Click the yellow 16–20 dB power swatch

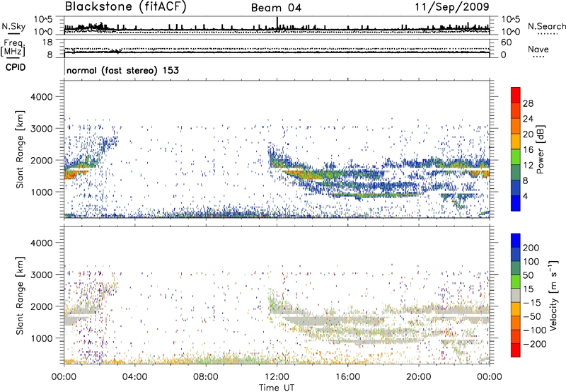(516, 142)
